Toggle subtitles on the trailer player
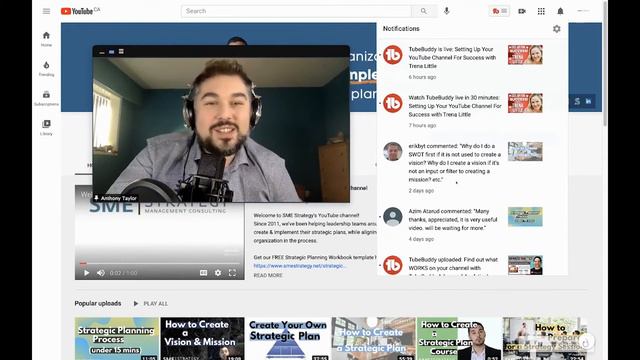Screen dimensions: 640x360 pyautogui.click(x=203, y=273)
